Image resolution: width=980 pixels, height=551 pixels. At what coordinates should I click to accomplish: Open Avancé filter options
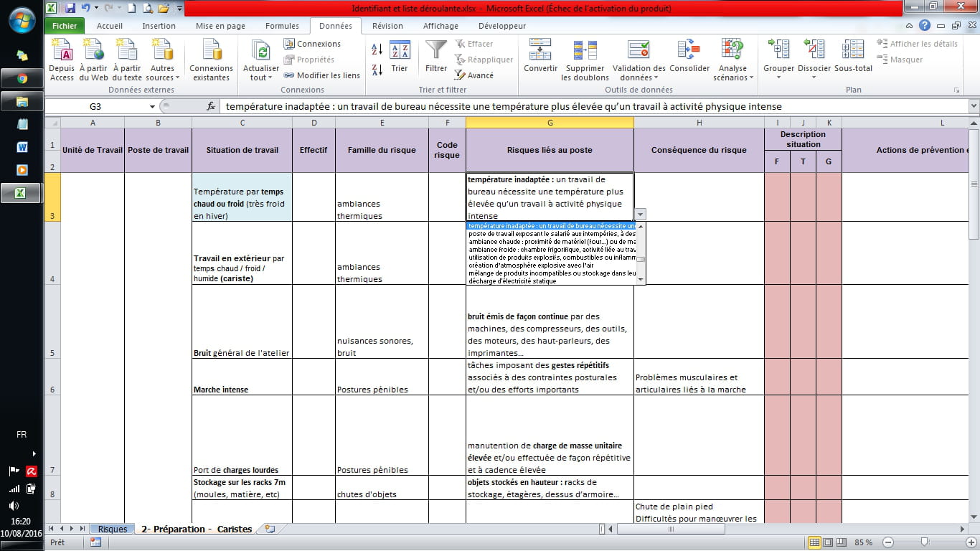coord(474,75)
